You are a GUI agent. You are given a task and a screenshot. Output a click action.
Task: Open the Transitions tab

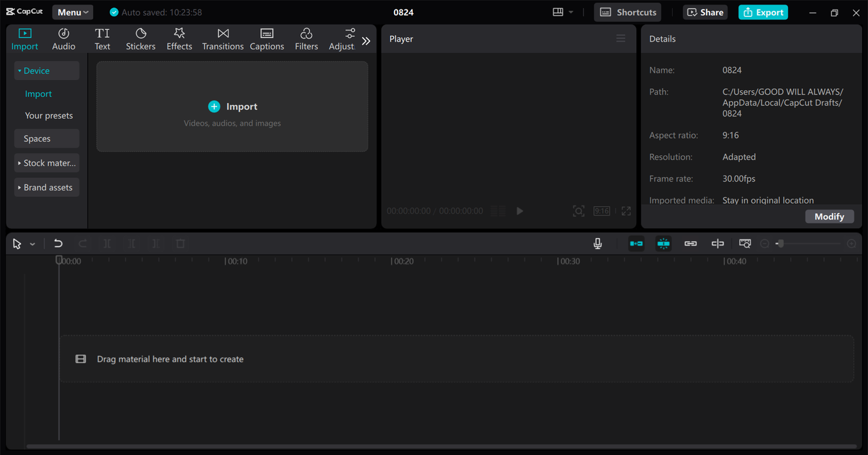click(x=223, y=39)
